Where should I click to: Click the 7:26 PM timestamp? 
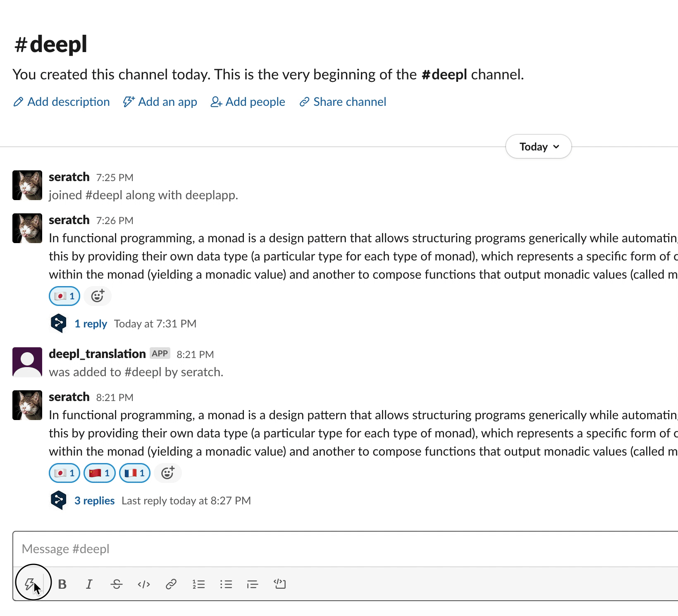[115, 221]
